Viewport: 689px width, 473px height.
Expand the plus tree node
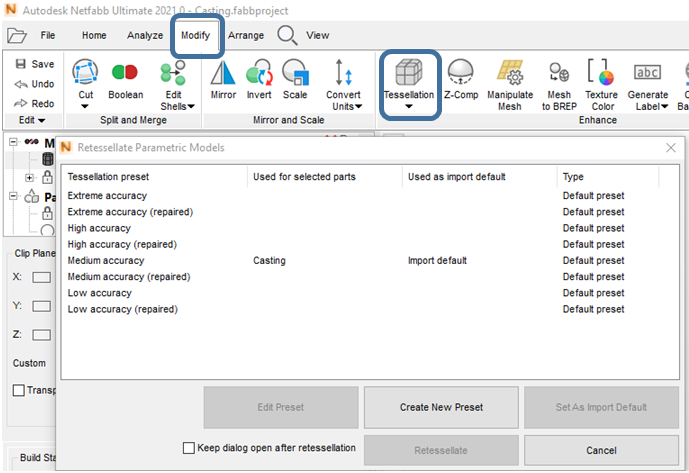coord(29,178)
